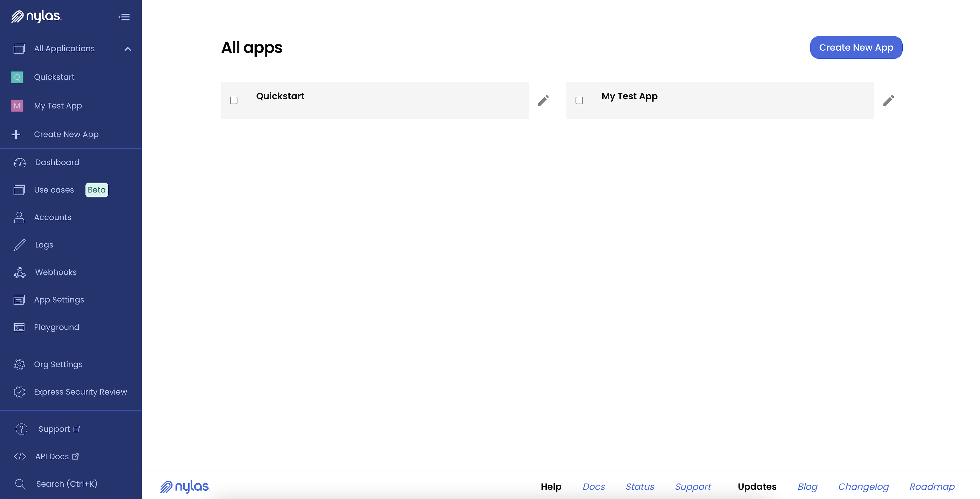
Task: Edit My Test App with pencil icon
Action: click(888, 100)
